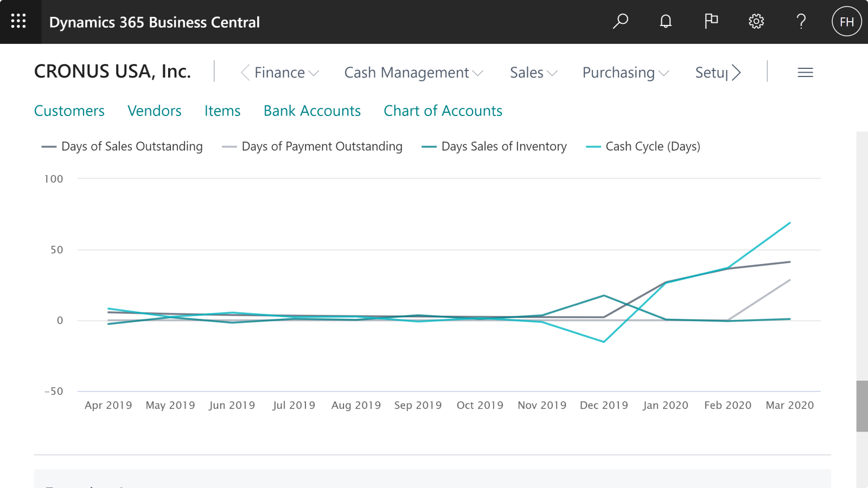Open the notifications bell

[666, 22]
